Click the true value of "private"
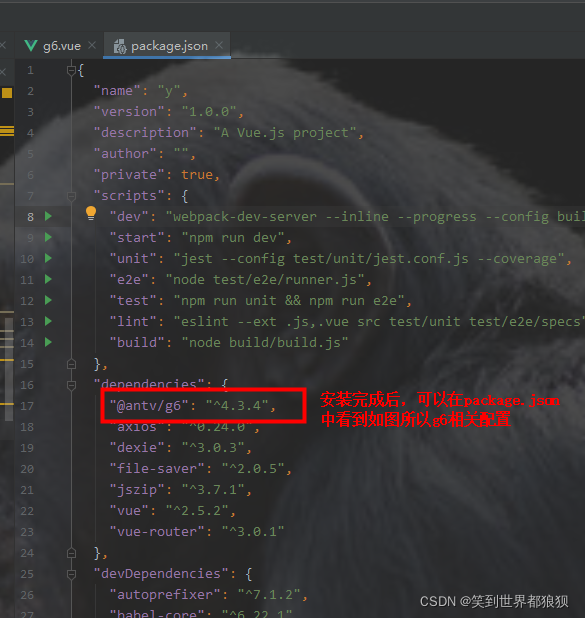The width and height of the screenshot is (585, 618). 197,175
